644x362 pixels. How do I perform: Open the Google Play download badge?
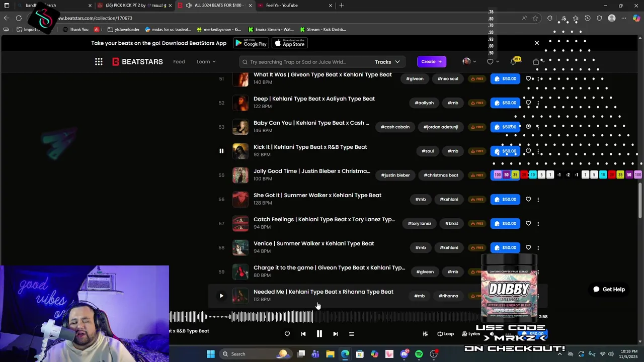(x=251, y=43)
